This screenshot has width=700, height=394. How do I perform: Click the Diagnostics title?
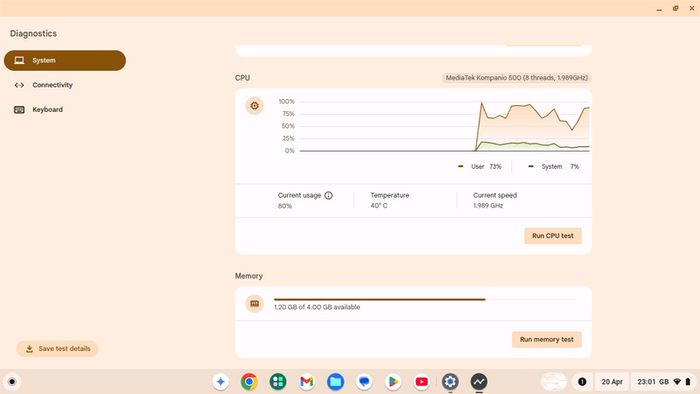coord(33,33)
